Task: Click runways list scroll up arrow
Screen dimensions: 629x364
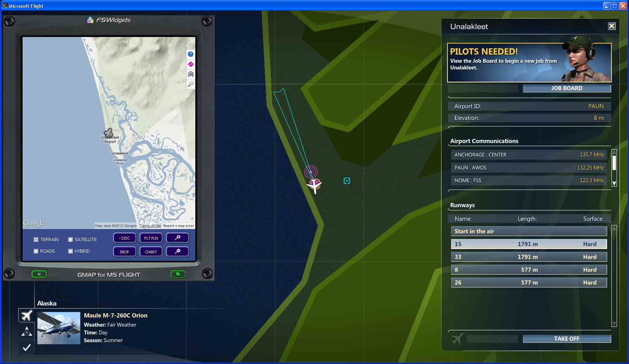Action: click(x=614, y=228)
